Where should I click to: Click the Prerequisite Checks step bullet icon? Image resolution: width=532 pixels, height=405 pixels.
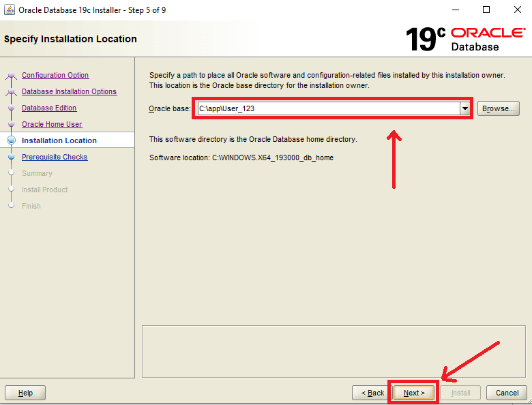[11, 157]
